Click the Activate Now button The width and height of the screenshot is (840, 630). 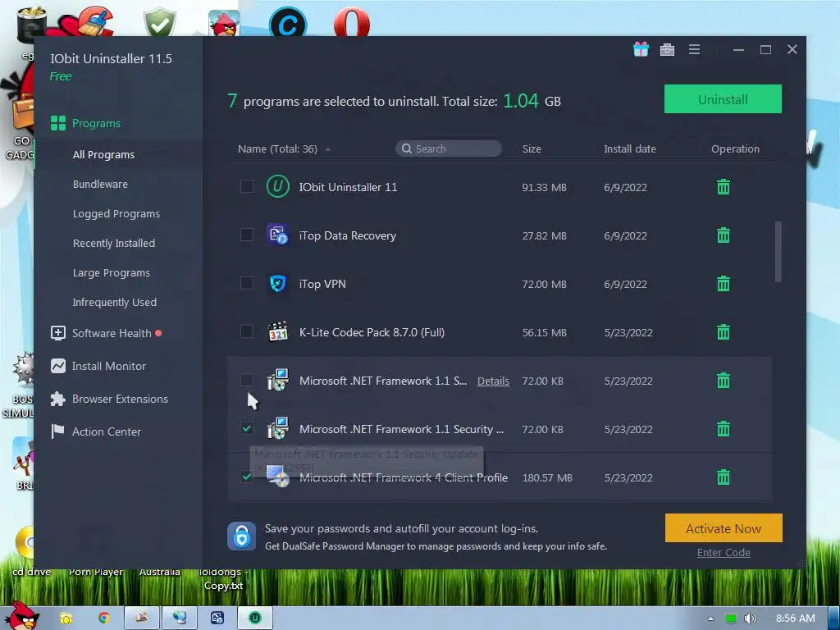[x=724, y=528]
